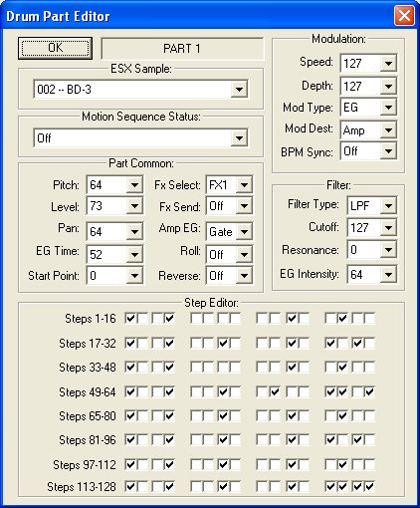Expand the Filter Type dropdown

[x=388, y=206]
